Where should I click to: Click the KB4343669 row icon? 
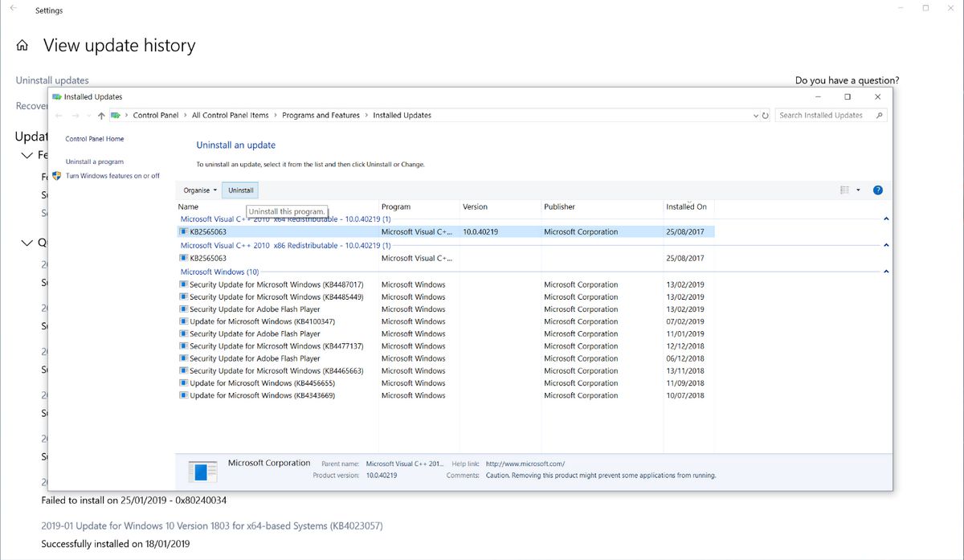[184, 396]
